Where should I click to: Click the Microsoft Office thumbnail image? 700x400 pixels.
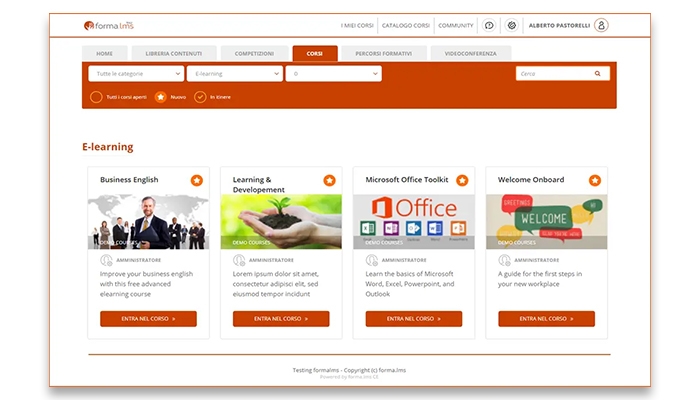414,221
